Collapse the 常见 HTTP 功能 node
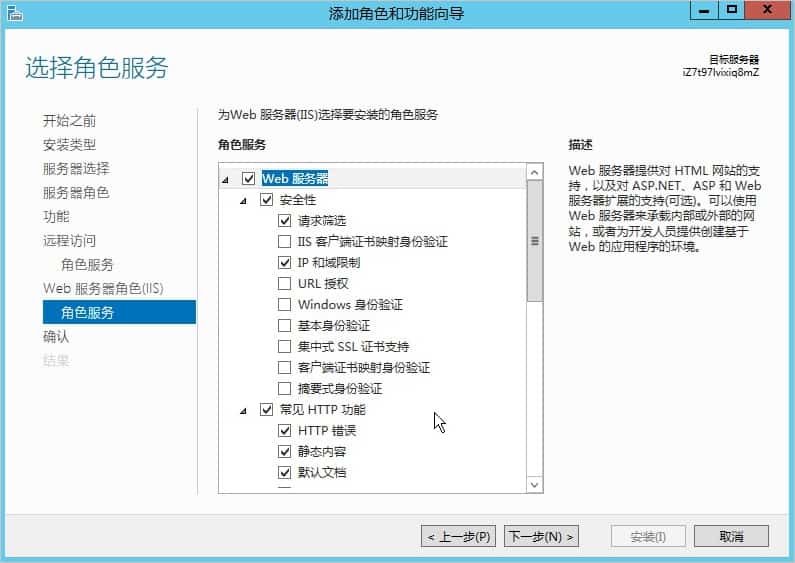 (243, 410)
